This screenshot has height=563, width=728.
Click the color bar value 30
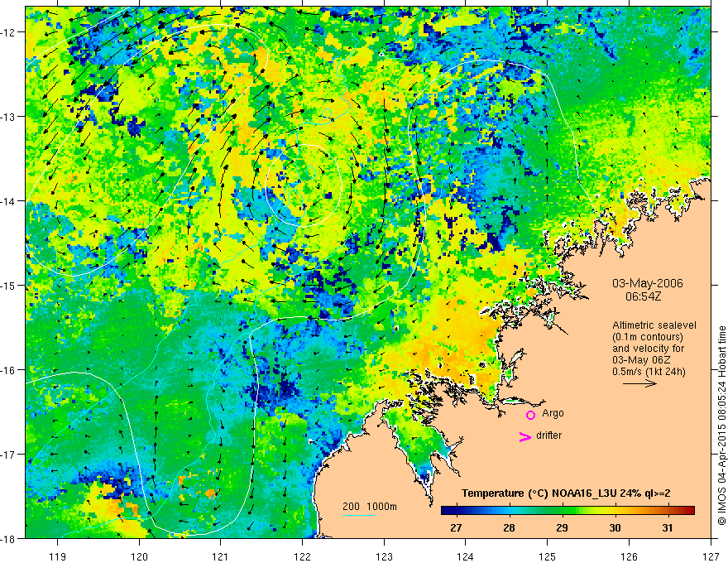[x=615, y=527]
